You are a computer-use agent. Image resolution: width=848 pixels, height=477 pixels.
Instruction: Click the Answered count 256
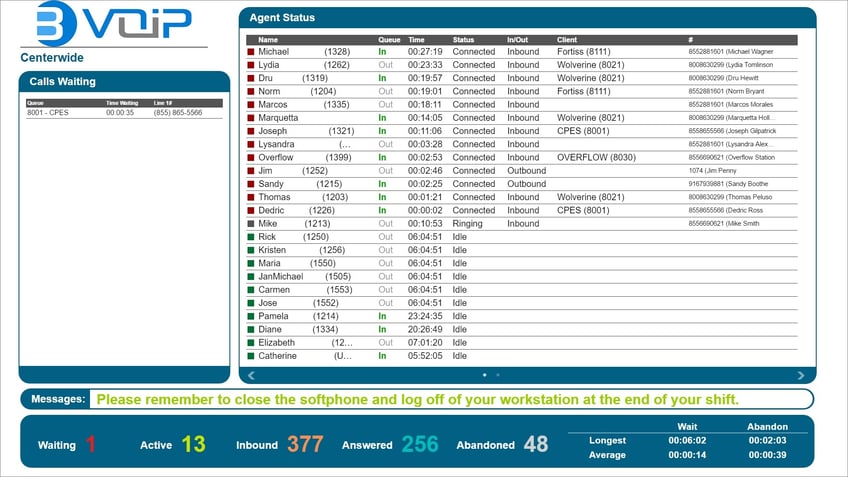pyautogui.click(x=420, y=445)
